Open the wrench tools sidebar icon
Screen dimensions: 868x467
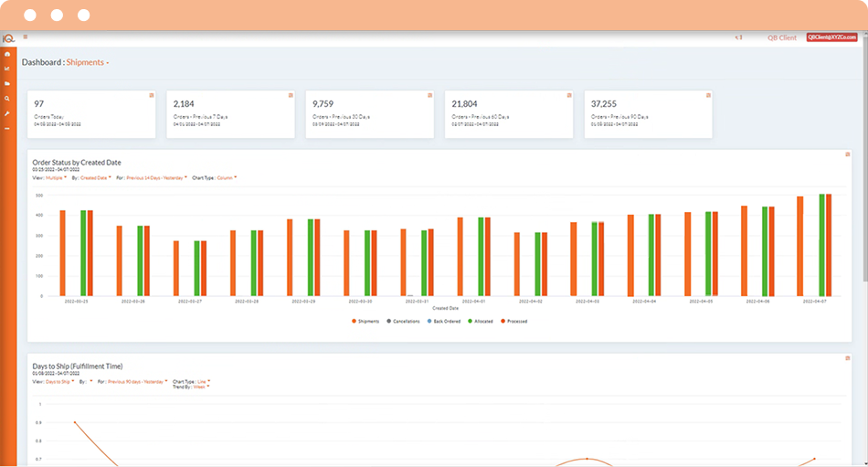click(7, 113)
